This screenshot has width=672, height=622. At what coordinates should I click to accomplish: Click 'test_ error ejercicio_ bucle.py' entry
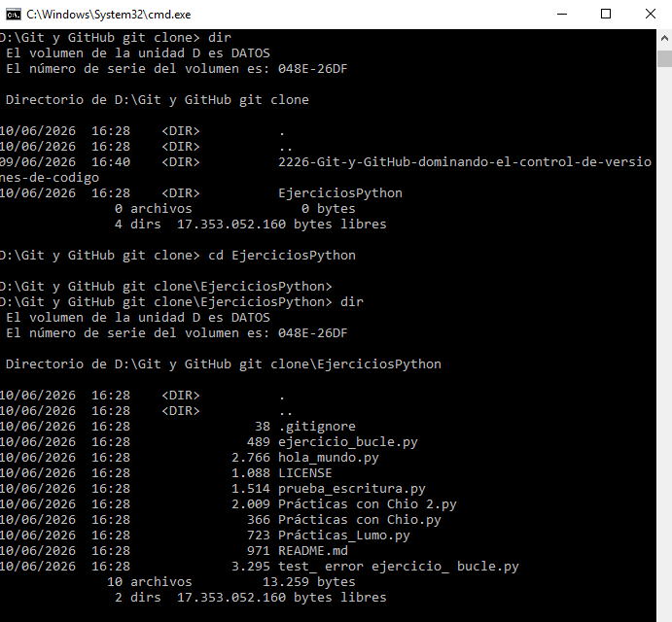pos(399,567)
